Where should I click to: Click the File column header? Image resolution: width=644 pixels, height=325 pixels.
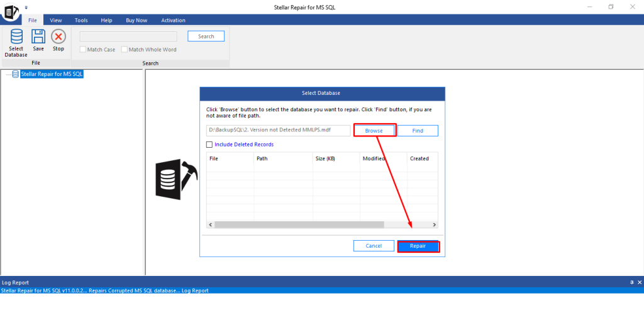[230, 158]
